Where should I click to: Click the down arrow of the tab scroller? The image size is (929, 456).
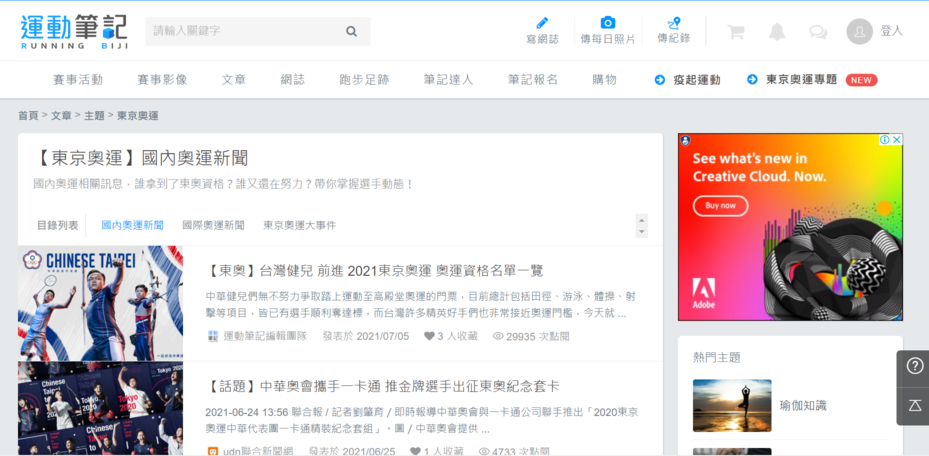coord(641,232)
